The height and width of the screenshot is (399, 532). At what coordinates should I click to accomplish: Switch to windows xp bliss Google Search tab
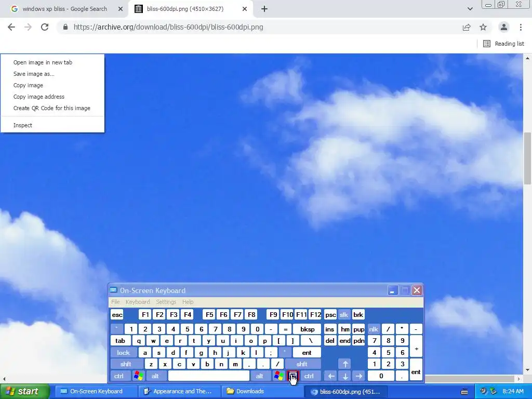click(x=64, y=9)
